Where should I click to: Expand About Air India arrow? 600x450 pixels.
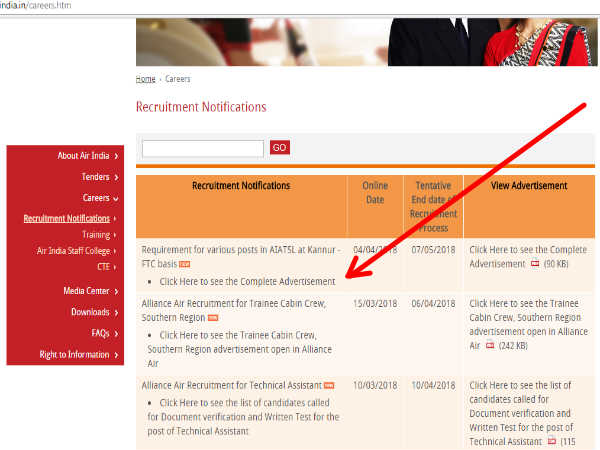click(116, 156)
